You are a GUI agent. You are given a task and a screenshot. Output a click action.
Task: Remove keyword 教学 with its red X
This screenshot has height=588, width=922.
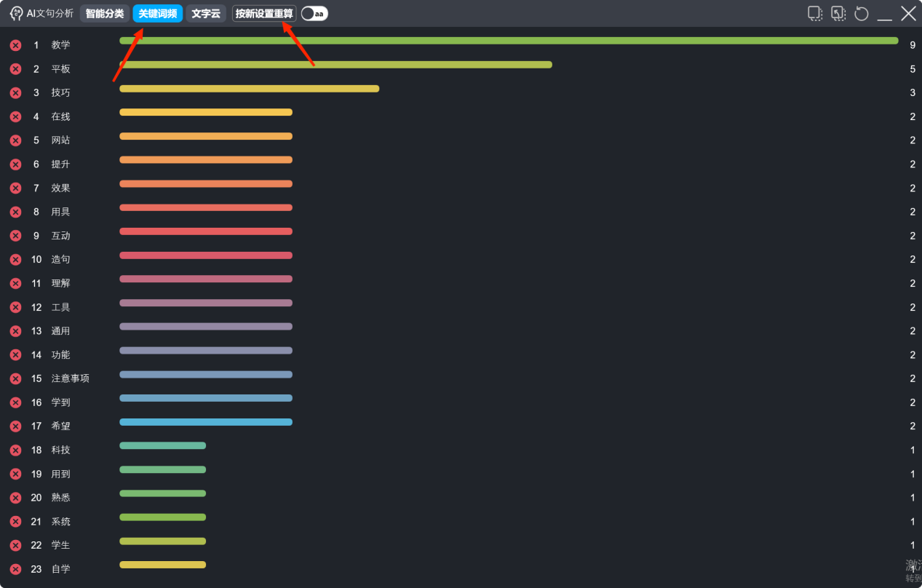[15, 45]
